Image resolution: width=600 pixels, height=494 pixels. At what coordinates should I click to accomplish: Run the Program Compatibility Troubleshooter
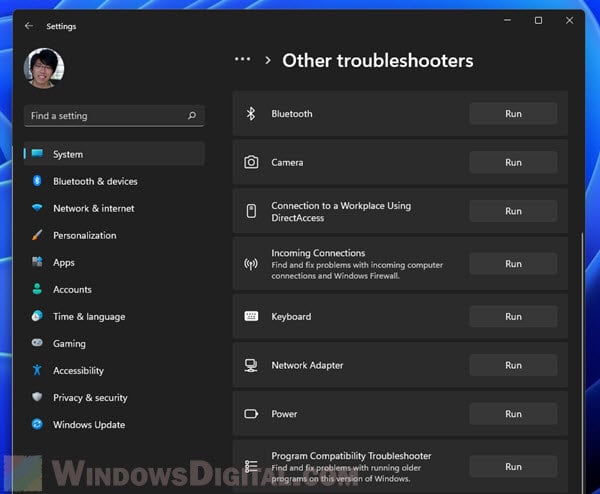[513, 466]
